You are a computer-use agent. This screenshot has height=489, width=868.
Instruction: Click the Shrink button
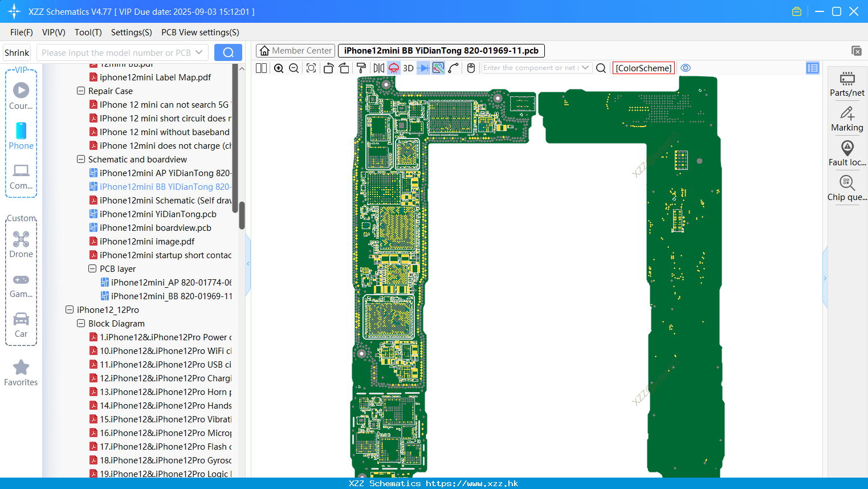pyautogui.click(x=17, y=52)
